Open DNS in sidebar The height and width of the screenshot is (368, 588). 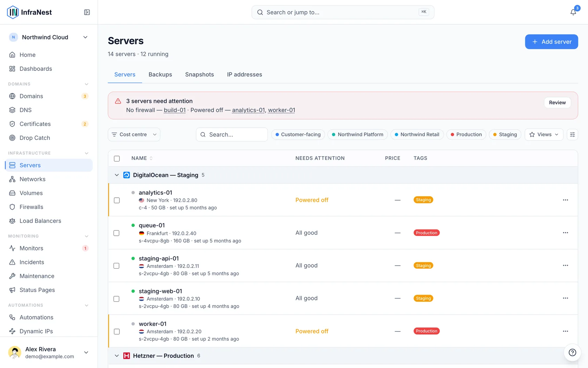(x=49, y=110)
